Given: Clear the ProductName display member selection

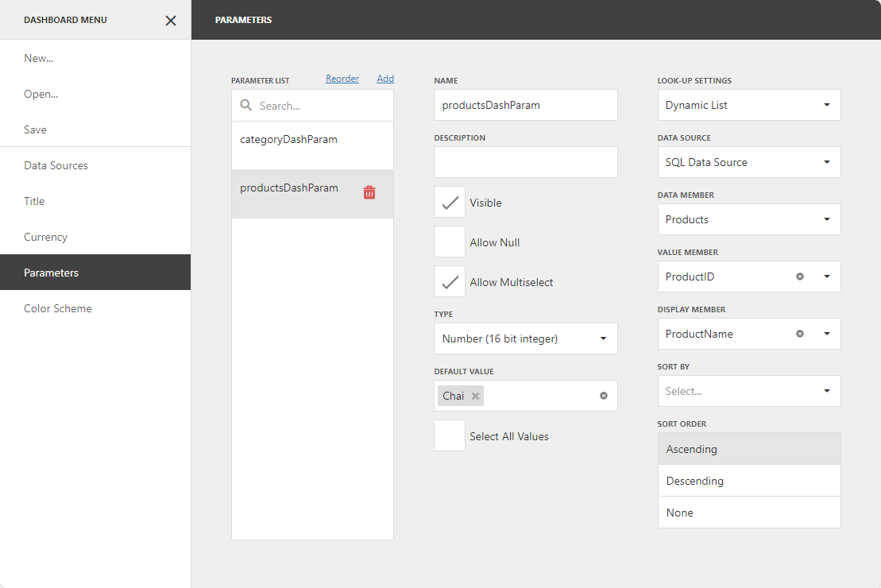Looking at the screenshot, I should tap(800, 333).
